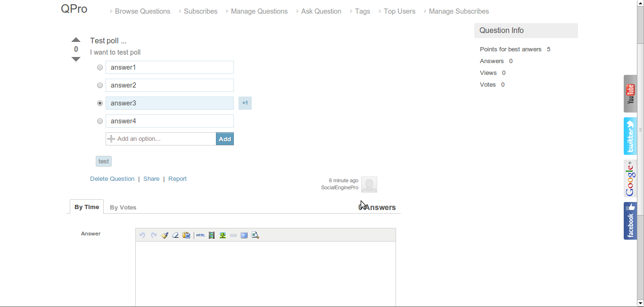Click the paste from Word icon
Image resolution: width=644 pixels, height=307 pixels.
click(x=186, y=235)
